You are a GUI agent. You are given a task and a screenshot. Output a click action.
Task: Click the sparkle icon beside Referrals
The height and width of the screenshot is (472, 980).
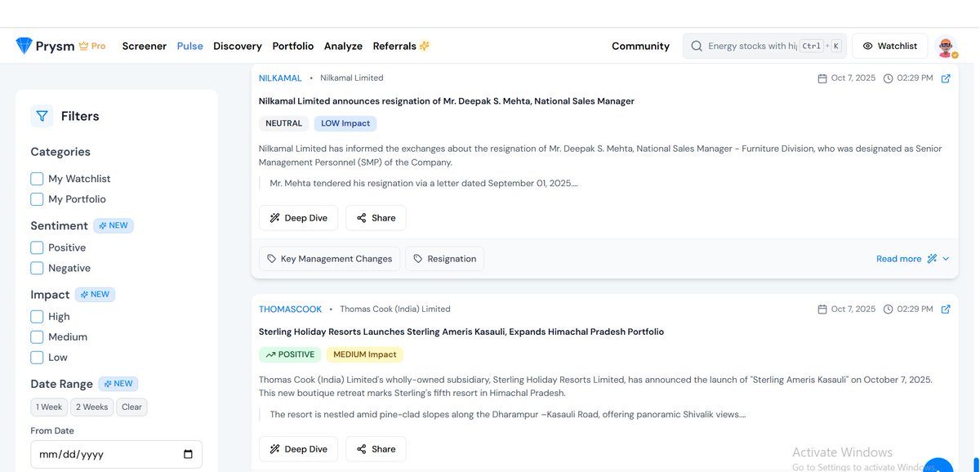pos(425,46)
